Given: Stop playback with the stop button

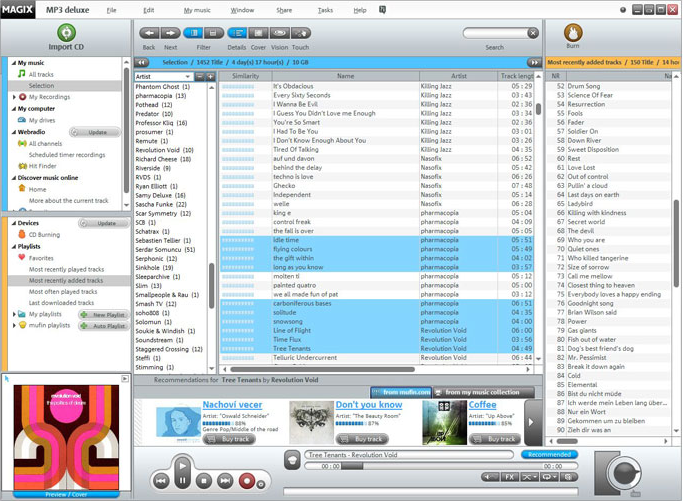Looking at the screenshot, I should point(204,481).
